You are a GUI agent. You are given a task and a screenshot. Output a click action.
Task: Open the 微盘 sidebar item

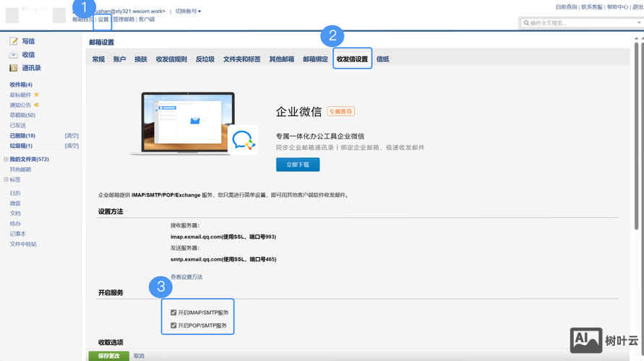click(15, 203)
